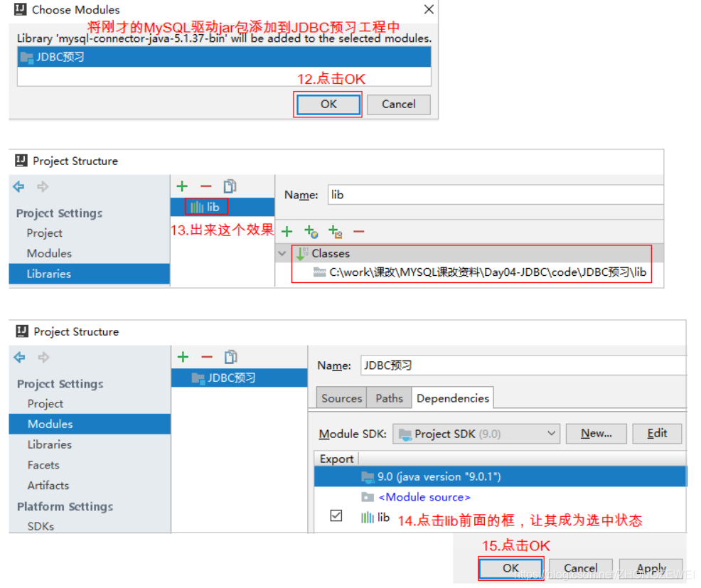Select lib dependency entry
Image resolution: width=701 pixels, height=588 pixels.
(x=375, y=518)
